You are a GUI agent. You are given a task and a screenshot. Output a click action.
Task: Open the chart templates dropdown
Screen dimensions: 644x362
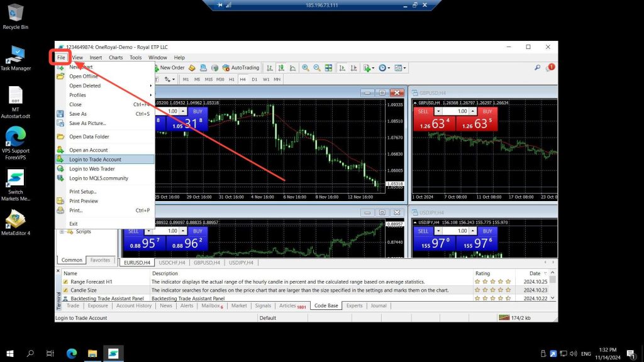click(400, 68)
